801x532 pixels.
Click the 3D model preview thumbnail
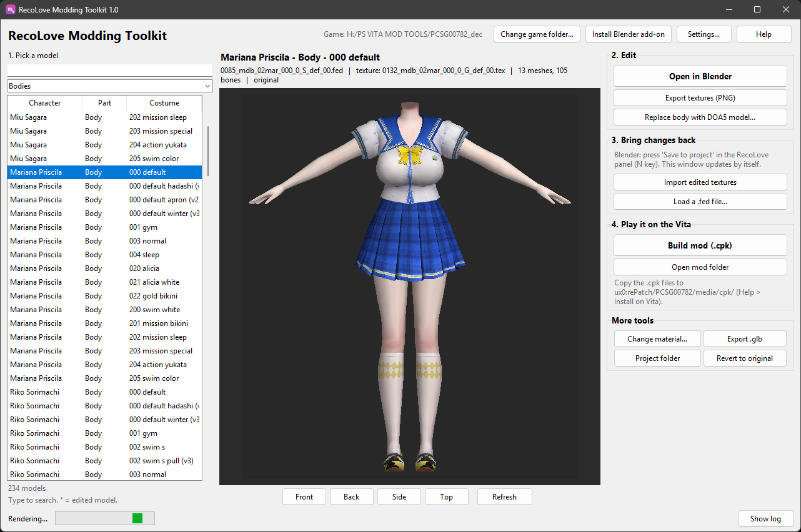pyautogui.click(x=410, y=287)
